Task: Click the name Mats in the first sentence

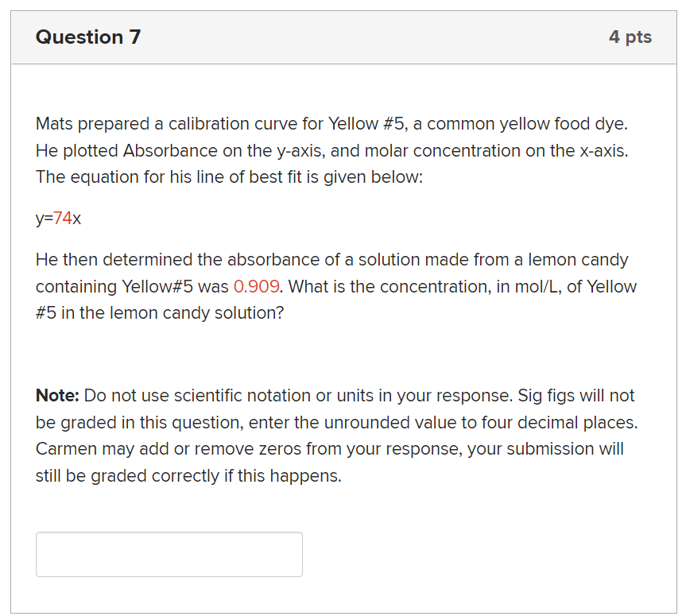Action: click(x=52, y=123)
